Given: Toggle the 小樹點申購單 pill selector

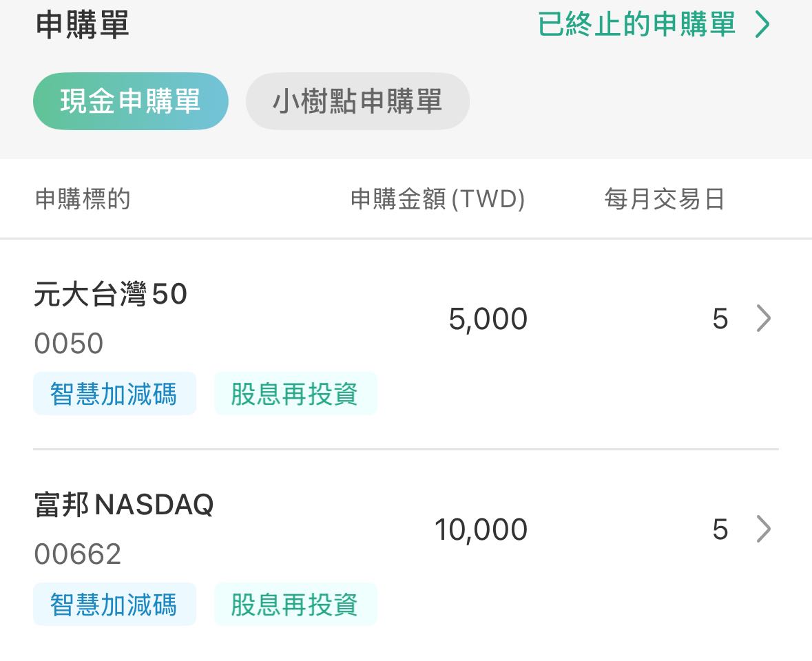Looking at the screenshot, I should pyautogui.click(x=357, y=101).
